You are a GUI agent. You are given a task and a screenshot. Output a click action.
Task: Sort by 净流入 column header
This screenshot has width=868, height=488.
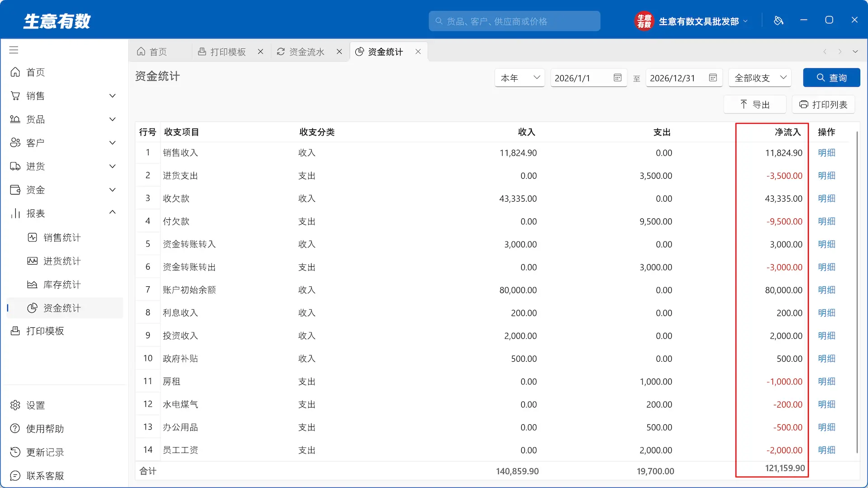pos(788,132)
